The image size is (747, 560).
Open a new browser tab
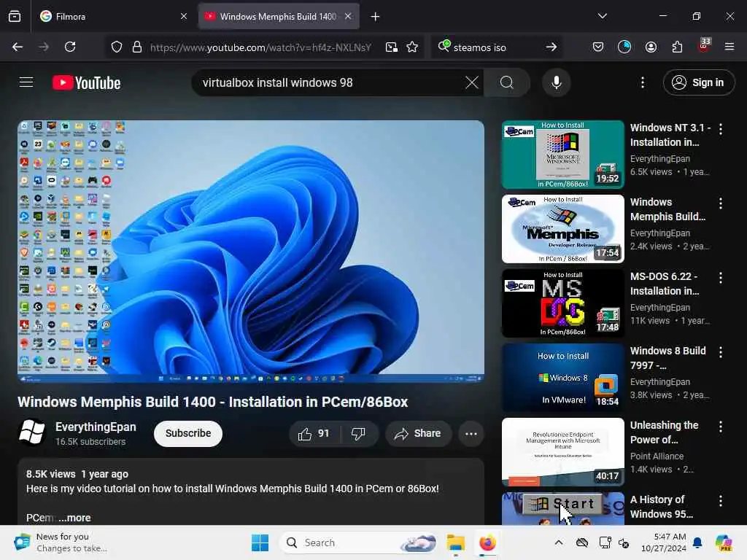tap(376, 17)
